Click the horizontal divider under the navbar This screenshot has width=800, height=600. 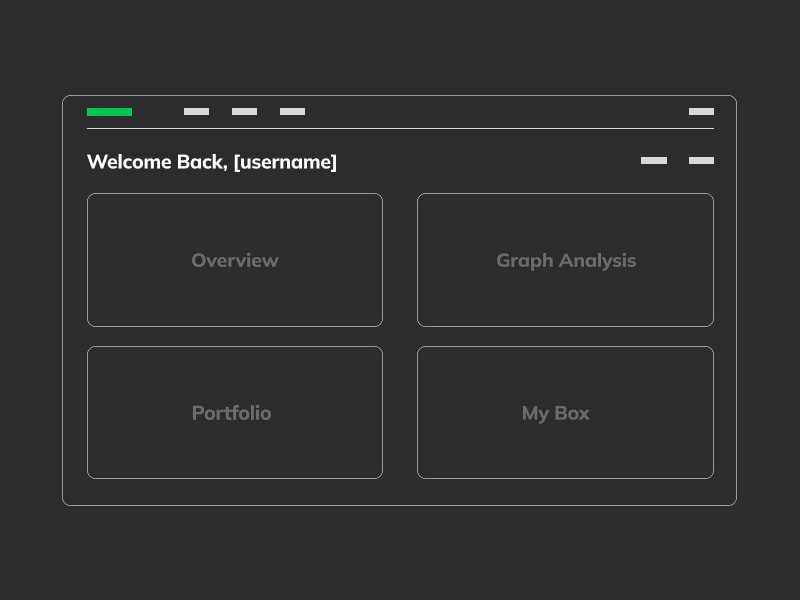[x=400, y=129]
